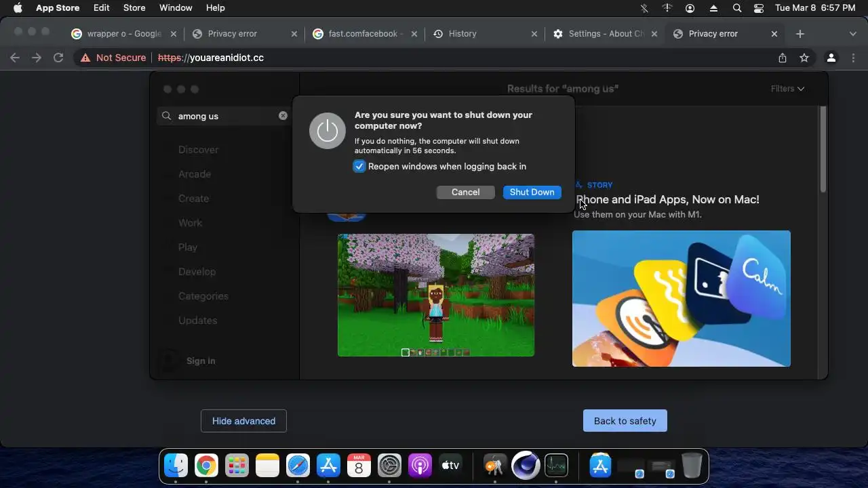Open the Trash in the dock

(x=692, y=466)
